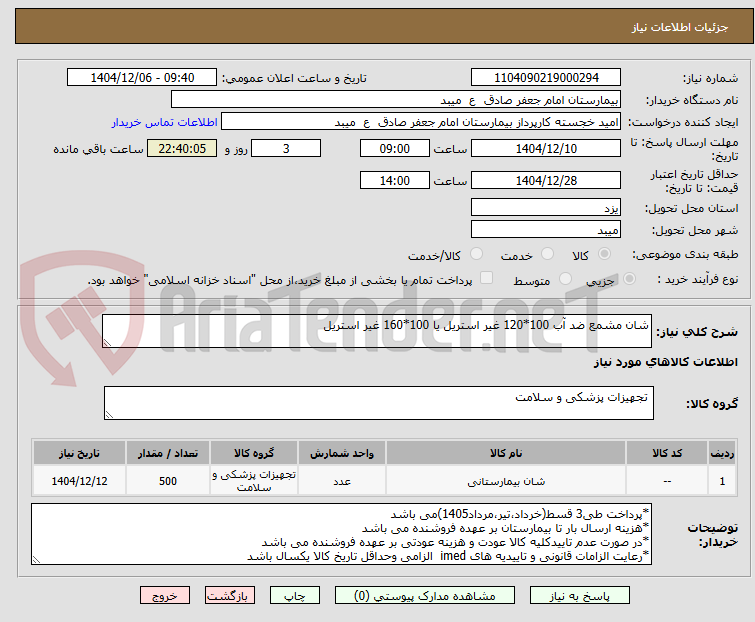755x622 pixels.
Task: Click the خروج exit button
Action: tap(165, 596)
